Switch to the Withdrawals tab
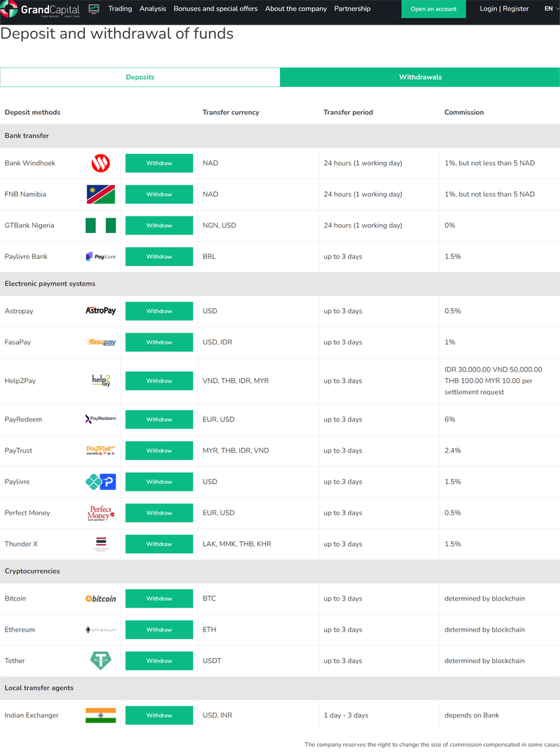Screen dimensions: 560x754 pos(420,77)
